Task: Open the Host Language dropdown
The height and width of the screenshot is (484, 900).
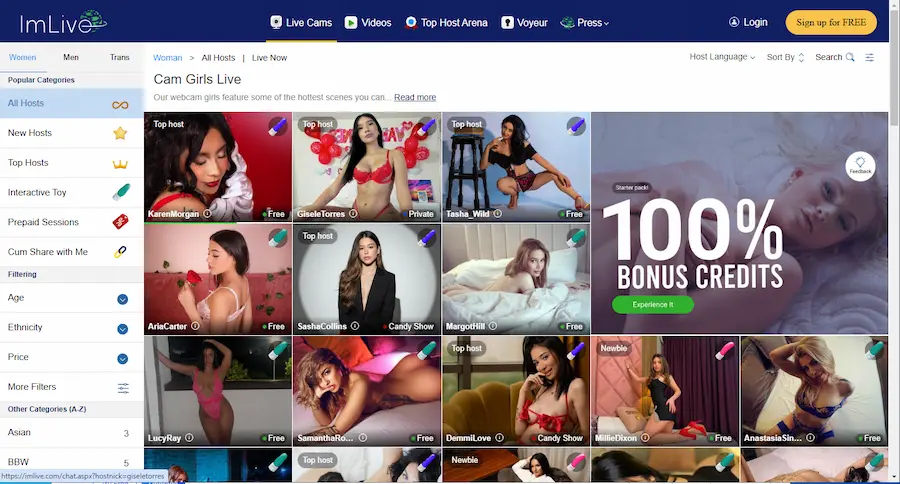Action: click(722, 57)
